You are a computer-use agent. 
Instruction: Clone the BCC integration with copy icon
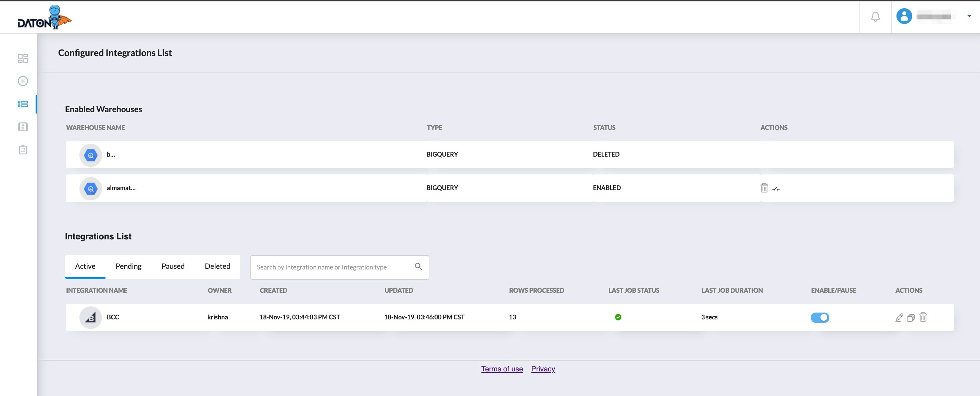coord(911,318)
